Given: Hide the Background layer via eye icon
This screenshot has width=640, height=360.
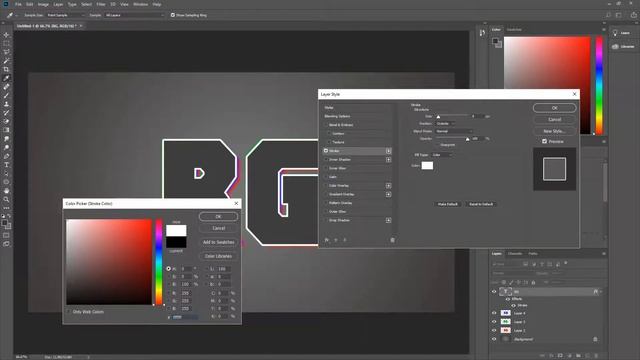Looking at the screenshot, I should coord(494,339).
